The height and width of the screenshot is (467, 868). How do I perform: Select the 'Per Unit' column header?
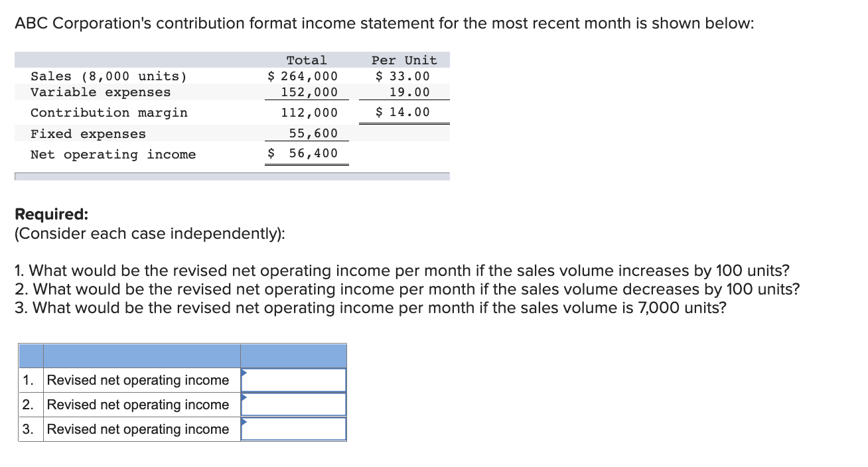tap(404, 60)
